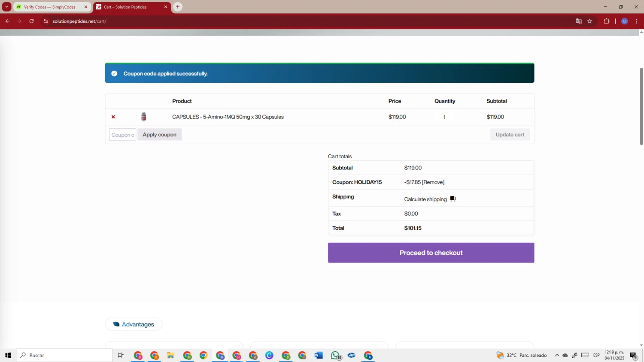The image size is (644, 362).
Task: Click the Tax value $0.00
Action: tap(411, 214)
